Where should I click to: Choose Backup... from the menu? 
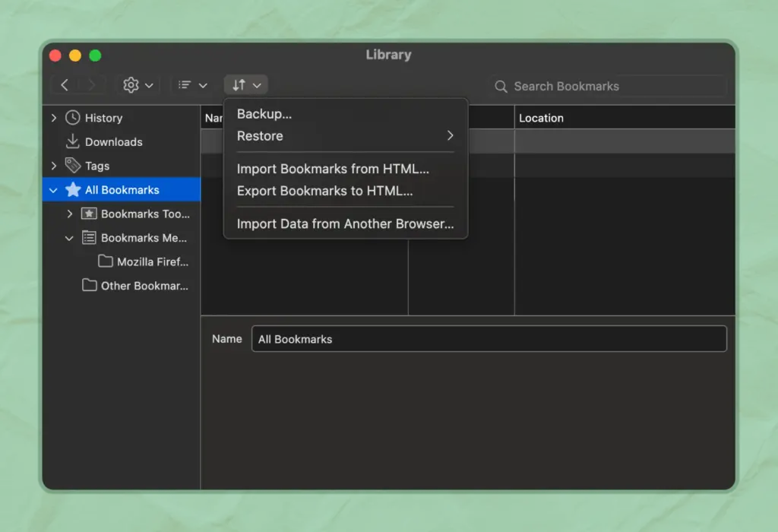pos(346,114)
